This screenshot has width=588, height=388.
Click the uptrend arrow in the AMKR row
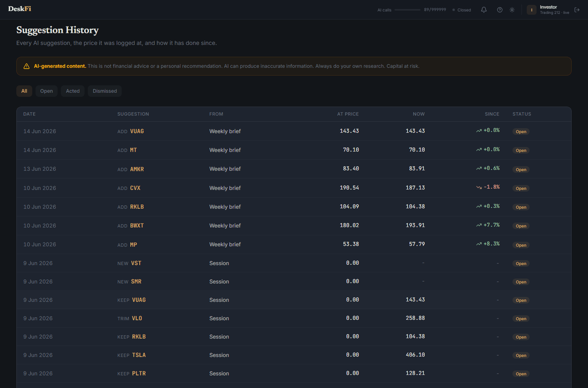pos(479,168)
